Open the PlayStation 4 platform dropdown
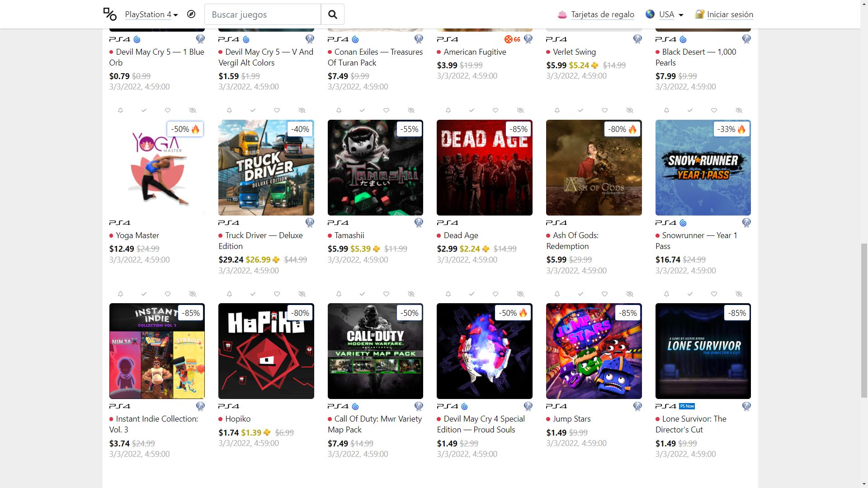This screenshot has width=868, height=488. point(151,14)
